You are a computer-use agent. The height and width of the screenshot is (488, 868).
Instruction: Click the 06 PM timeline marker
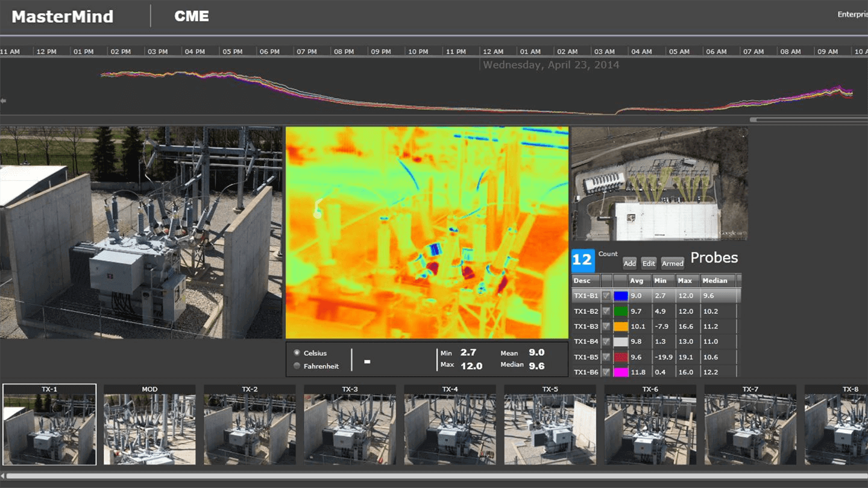click(269, 52)
